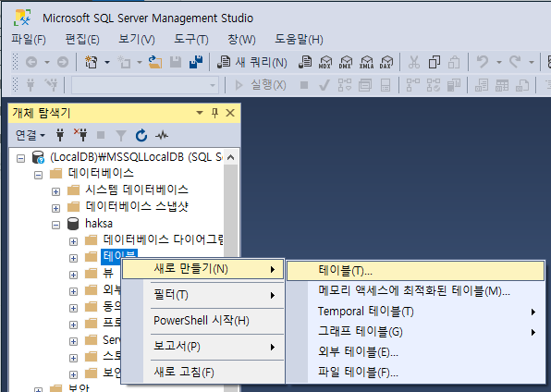This screenshot has width=551, height=392.
Task: Collapse the haksa database node
Action: click(x=55, y=225)
